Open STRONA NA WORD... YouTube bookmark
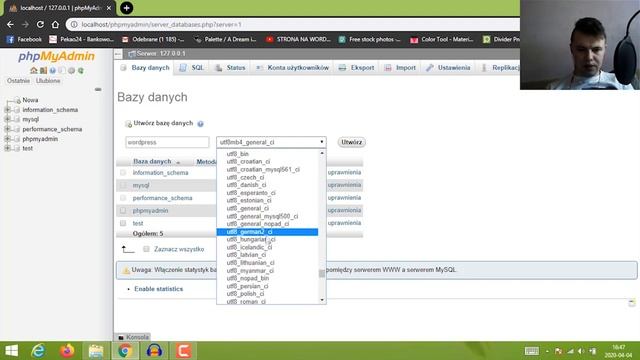The width and height of the screenshot is (640, 360). (298, 40)
